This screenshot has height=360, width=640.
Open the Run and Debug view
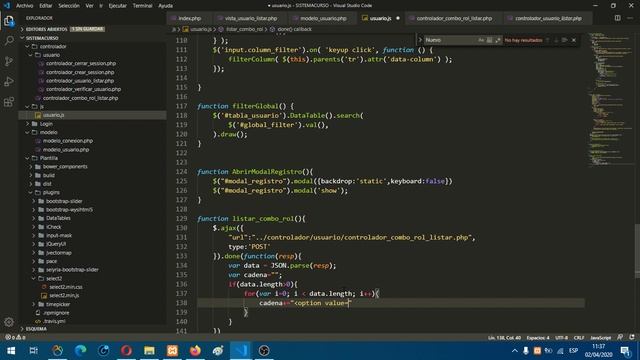click(x=9, y=81)
